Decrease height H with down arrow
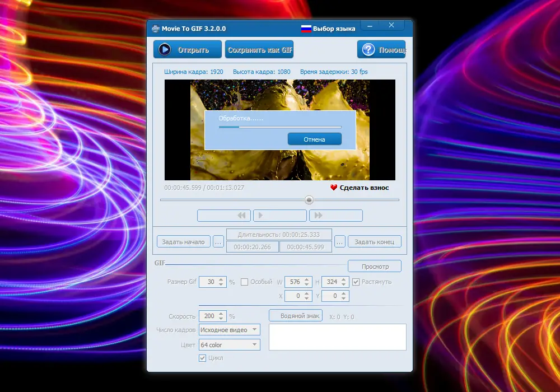 click(x=344, y=284)
